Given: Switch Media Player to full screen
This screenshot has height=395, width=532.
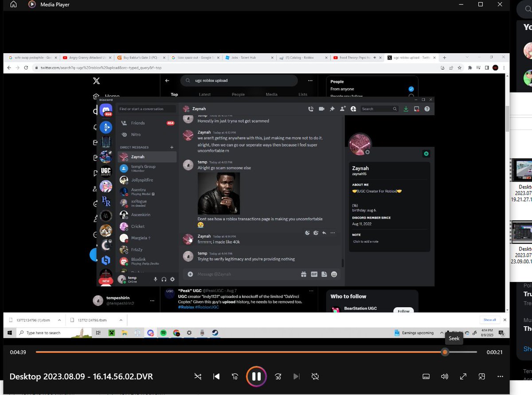Looking at the screenshot, I should [x=463, y=376].
